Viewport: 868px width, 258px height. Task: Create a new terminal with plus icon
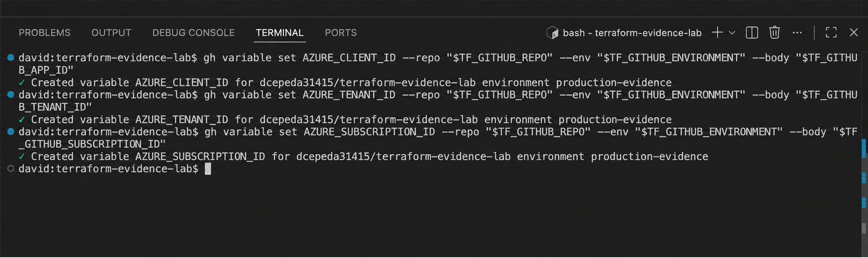point(717,33)
